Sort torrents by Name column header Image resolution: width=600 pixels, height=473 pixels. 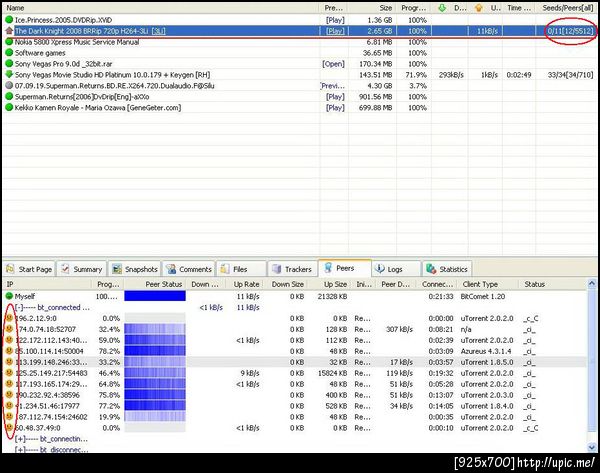tap(161, 8)
